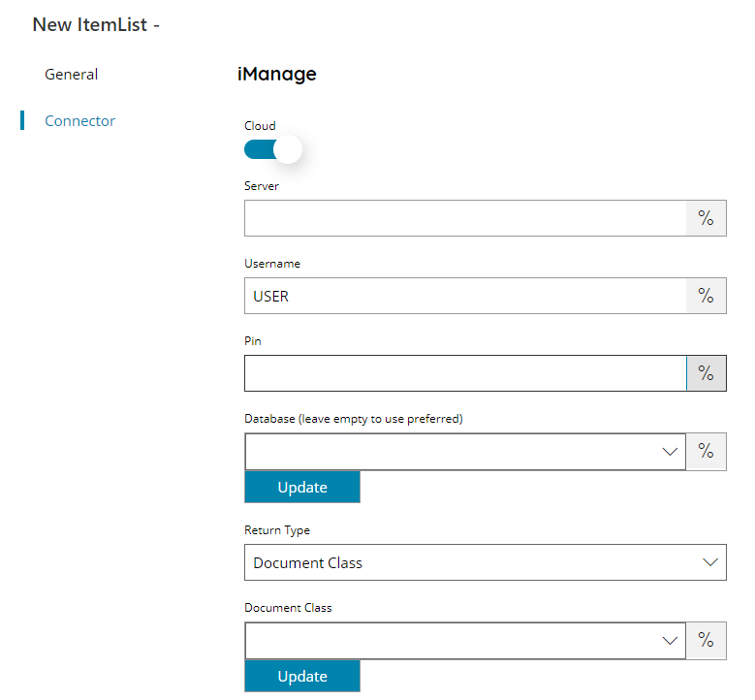The width and height of the screenshot is (755, 700).
Task: Switch to the General tab
Action: pyautogui.click(x=72, y=75)
